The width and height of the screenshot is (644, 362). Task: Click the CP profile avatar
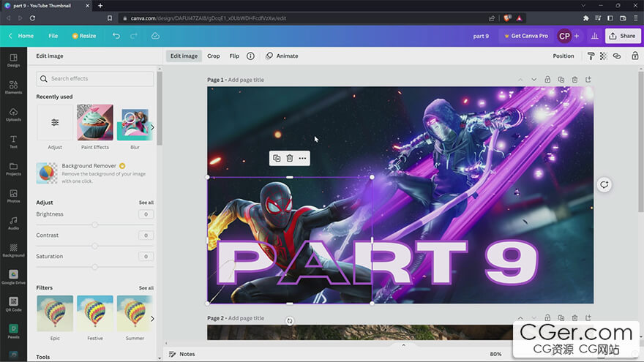[x=564, y=36]
